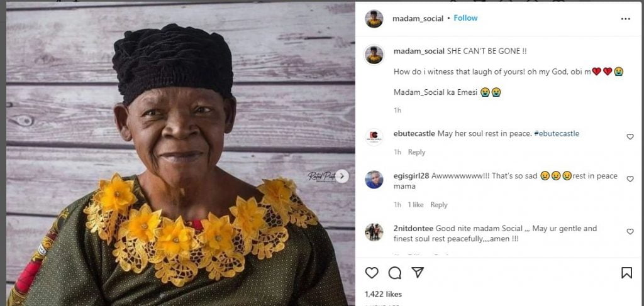Like ebutecastle's comment

pyautogui.click(x=630, y=137)
